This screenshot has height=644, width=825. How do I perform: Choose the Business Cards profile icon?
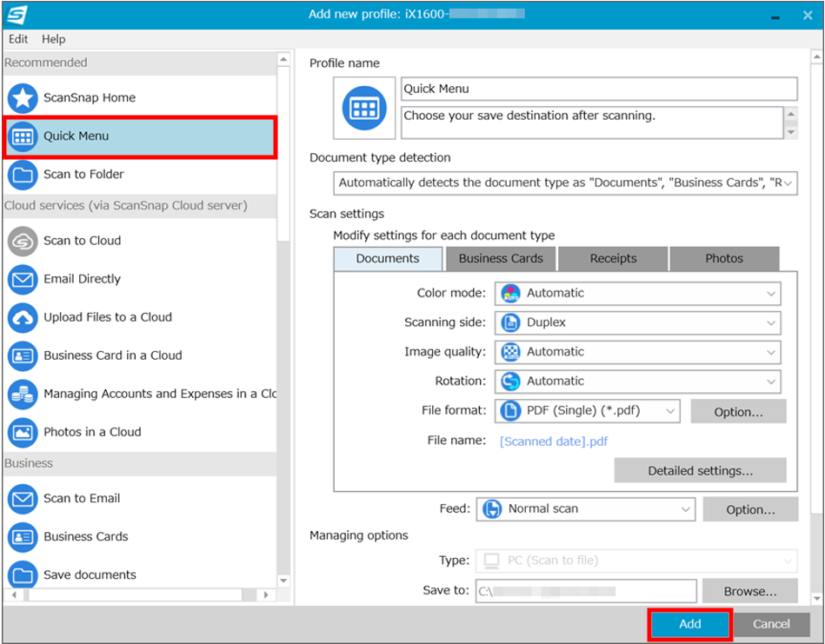(x=23, y=537)
